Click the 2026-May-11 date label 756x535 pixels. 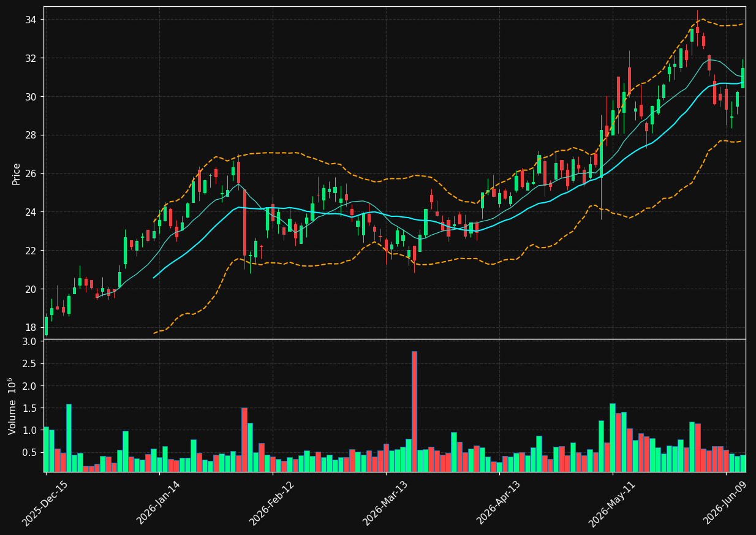(611, 504)
